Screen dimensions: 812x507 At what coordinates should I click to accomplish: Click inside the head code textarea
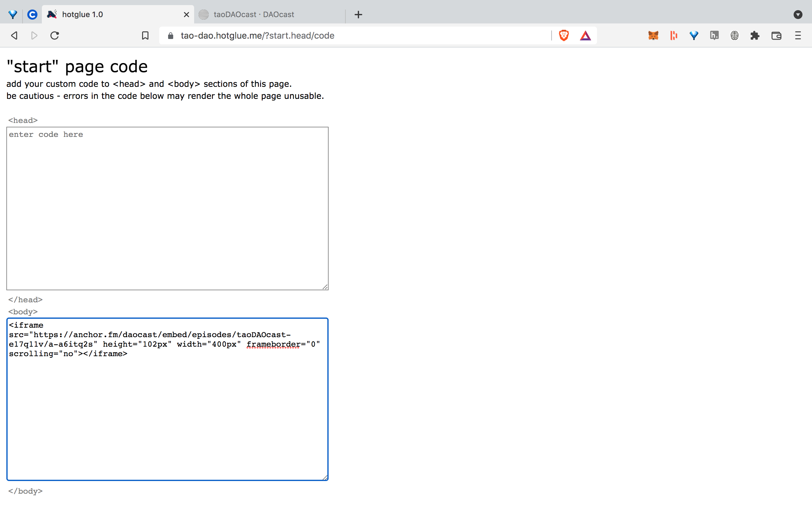click(x=167, y=208)
